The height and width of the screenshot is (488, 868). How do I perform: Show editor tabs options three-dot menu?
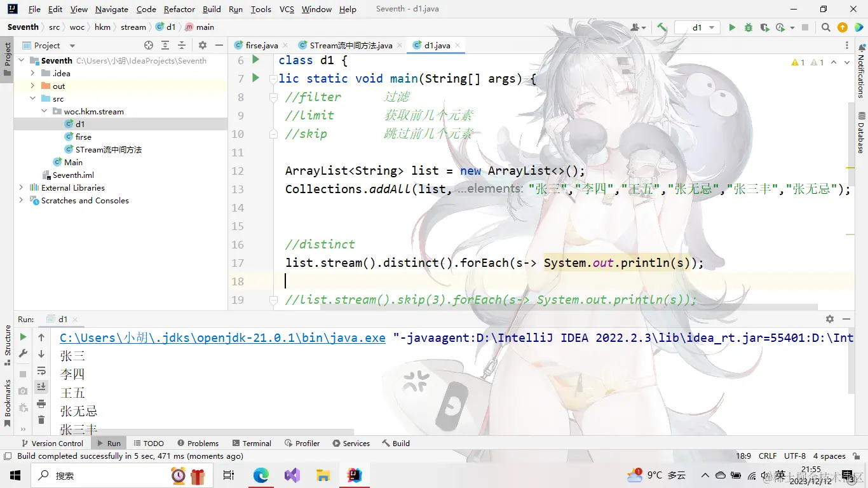(848, 45)
